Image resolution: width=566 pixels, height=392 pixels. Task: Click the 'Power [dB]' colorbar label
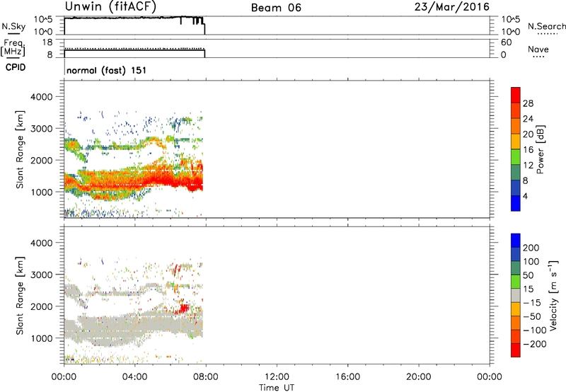pyautogui.click(x=540, y=149)
